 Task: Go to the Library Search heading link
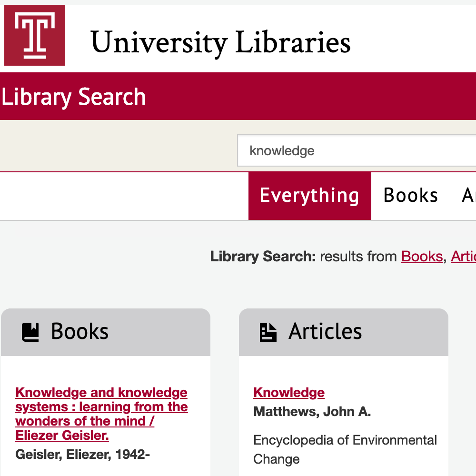(73, 97)
